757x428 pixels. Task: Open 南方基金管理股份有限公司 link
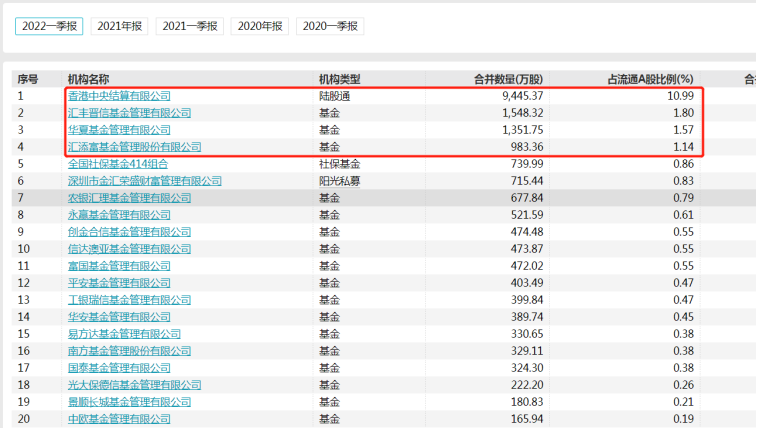click(129, 351)
